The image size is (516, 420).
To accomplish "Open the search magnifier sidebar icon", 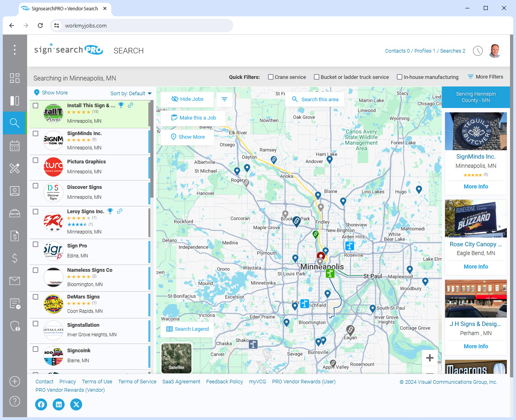I will (15, 123).
